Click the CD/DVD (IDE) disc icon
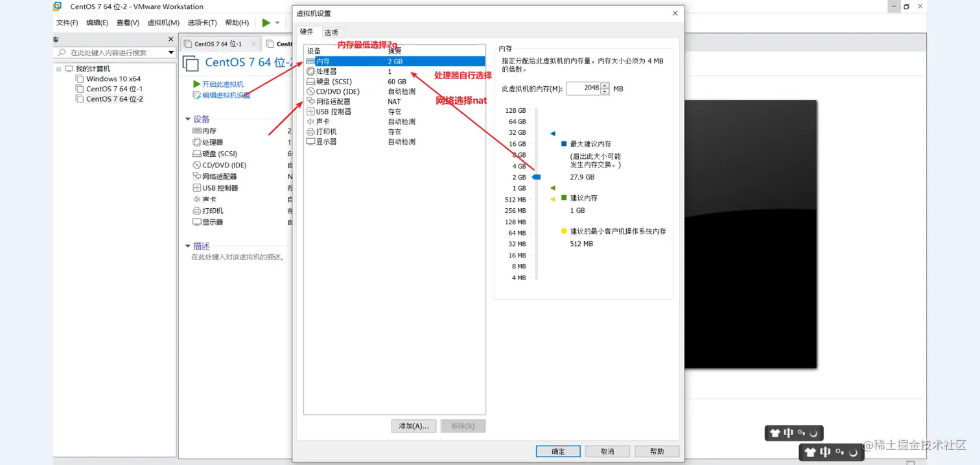Image resolution: width=980 pixels, height=465 pixels. pyautogui.click(x=310, y=91)
